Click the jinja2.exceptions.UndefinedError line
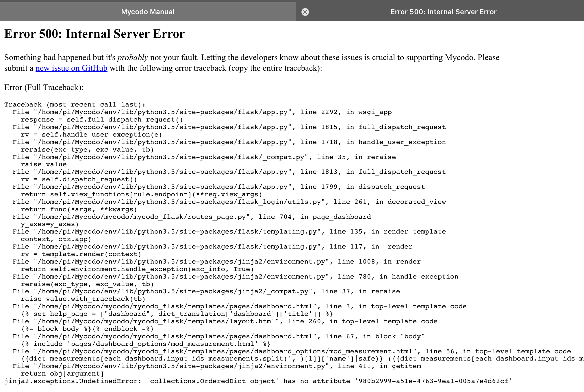The width and height of the screenshot is (584, 392). pos(258,381)
